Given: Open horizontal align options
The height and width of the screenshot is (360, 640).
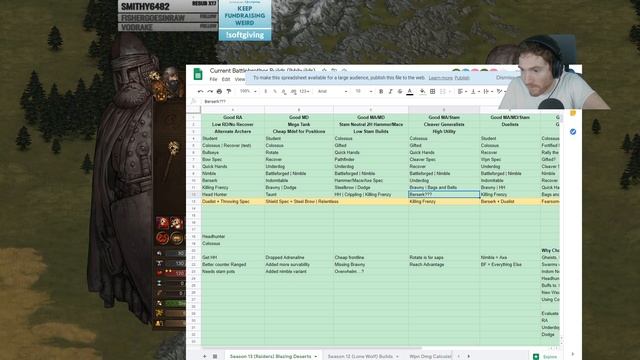Looking at the screenshot, I should [x=462, y=91].
